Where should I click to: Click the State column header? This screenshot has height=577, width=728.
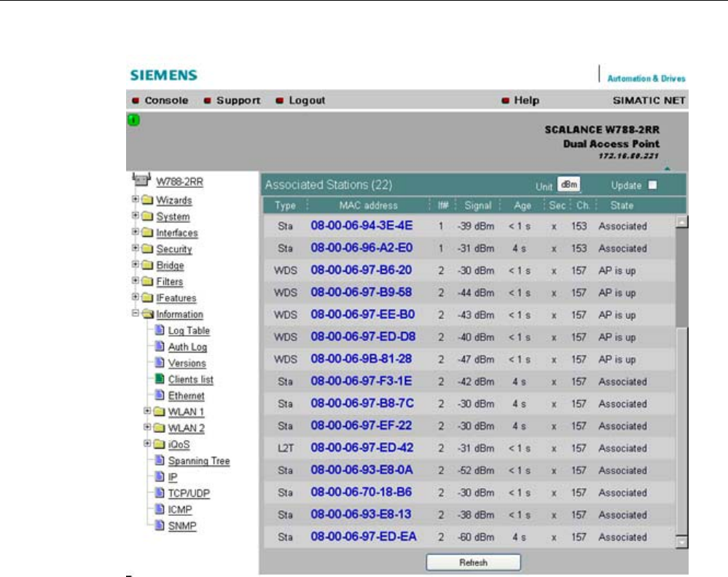[x=622, y=205]
